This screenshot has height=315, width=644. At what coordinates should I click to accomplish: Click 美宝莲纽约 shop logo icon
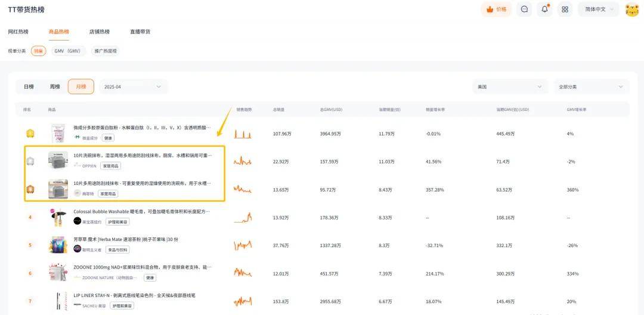(x=77, y=221)
